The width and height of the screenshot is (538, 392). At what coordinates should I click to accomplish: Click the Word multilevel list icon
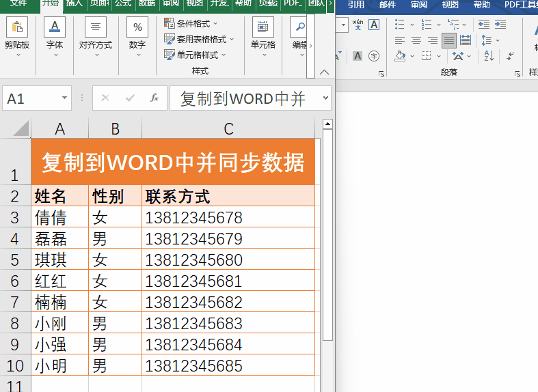point(454,25)
